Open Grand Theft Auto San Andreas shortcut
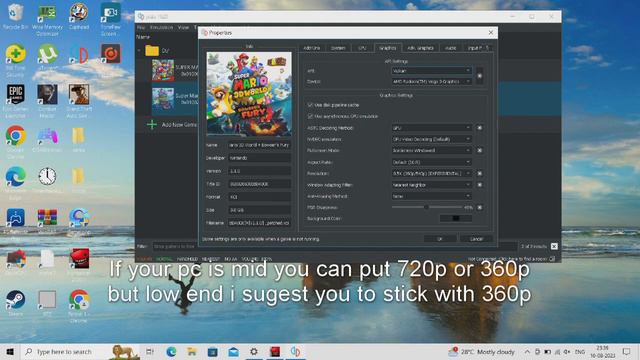Viewport: 640px width, 360px height. [x=79, y=101]
